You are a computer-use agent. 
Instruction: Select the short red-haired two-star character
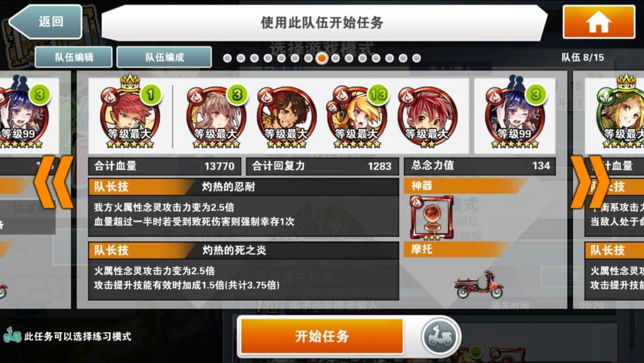coord(428,117)
